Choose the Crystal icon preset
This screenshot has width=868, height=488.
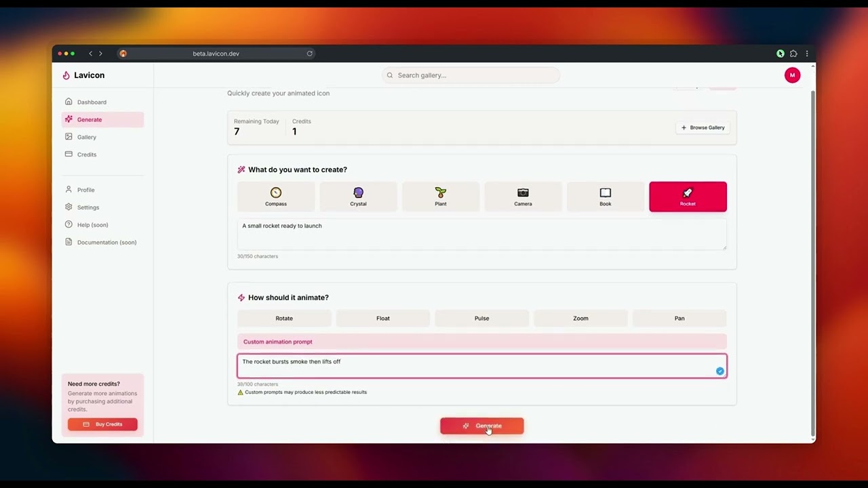point(358,197)
